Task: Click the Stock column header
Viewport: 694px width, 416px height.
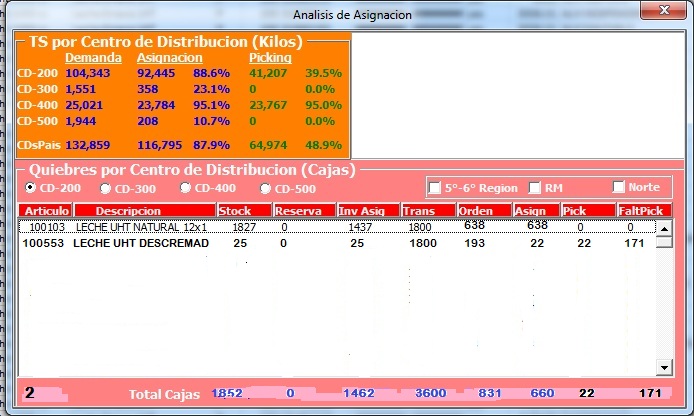Action: (x=244, y=211)
